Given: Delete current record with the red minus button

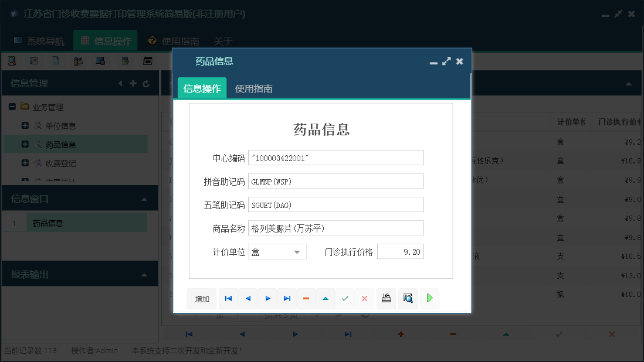Looking at the screenshot, I should tap(306, 298).
